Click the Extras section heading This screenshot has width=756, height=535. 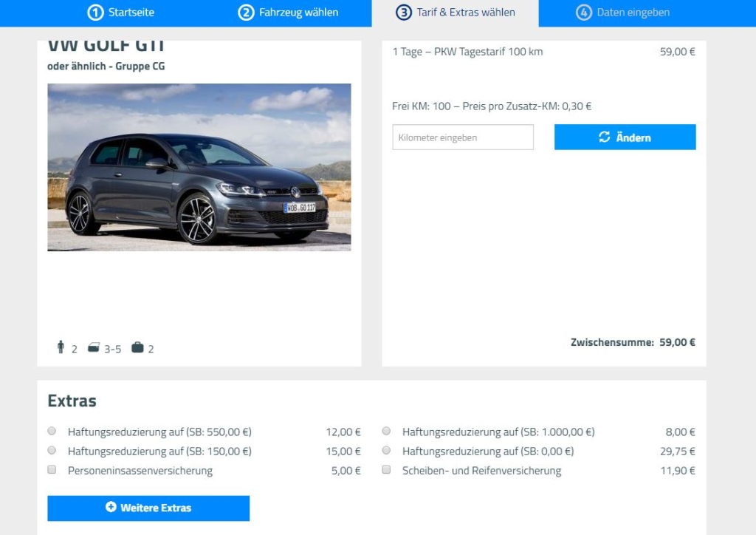[72, 401]
